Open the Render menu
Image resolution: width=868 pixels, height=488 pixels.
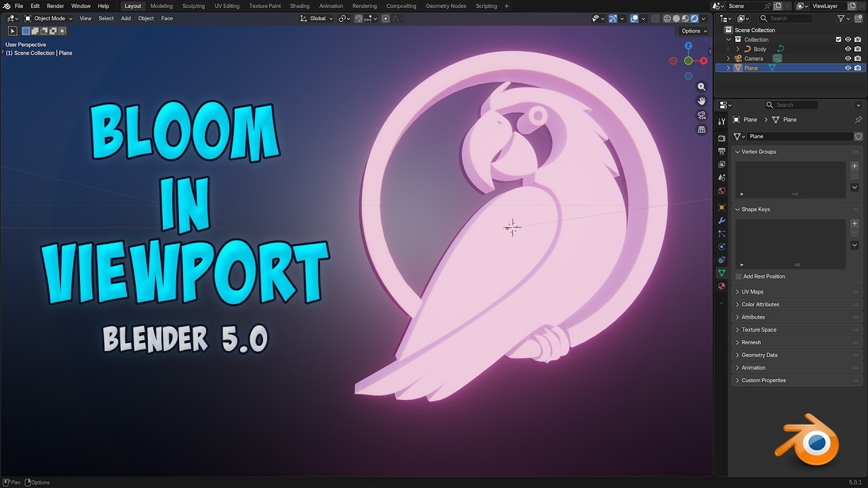56,6
